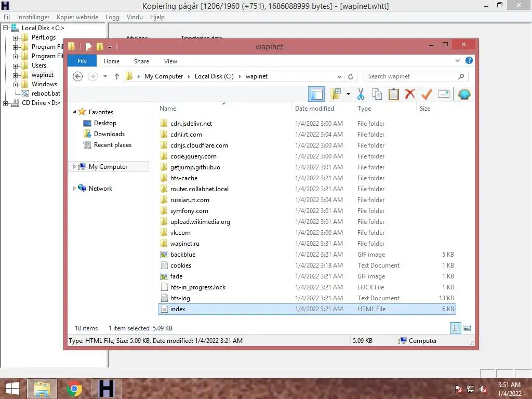Viewport: 532px width, 399px height.
Task: Expand My Computer in navigation pane
Action: pos(74,167)
